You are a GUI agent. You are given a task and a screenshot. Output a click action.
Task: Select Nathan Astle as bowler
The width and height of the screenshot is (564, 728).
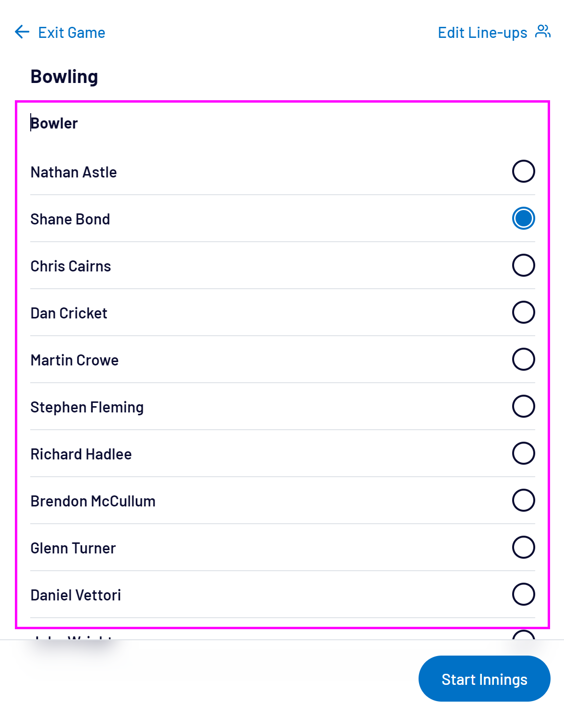(x=523, y=171)
